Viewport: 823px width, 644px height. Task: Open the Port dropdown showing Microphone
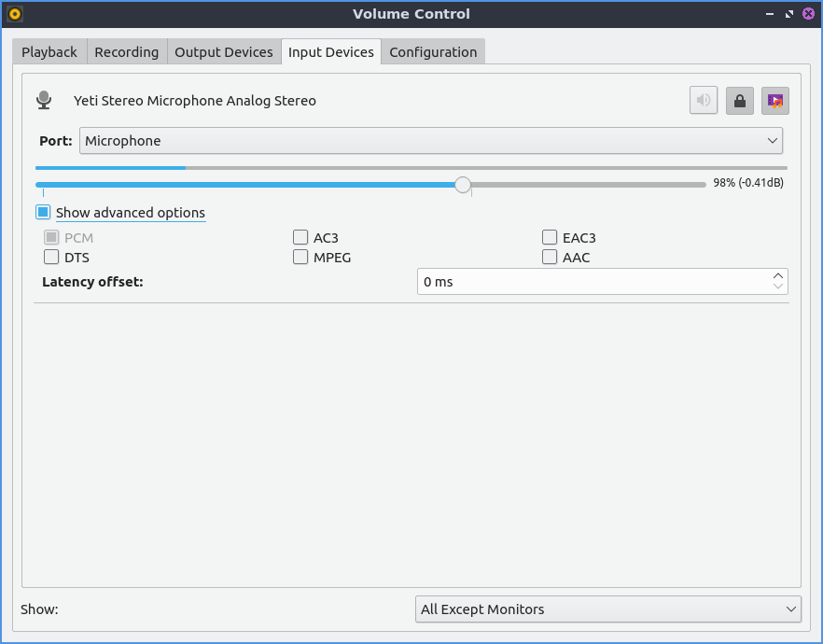pos(430,141)
